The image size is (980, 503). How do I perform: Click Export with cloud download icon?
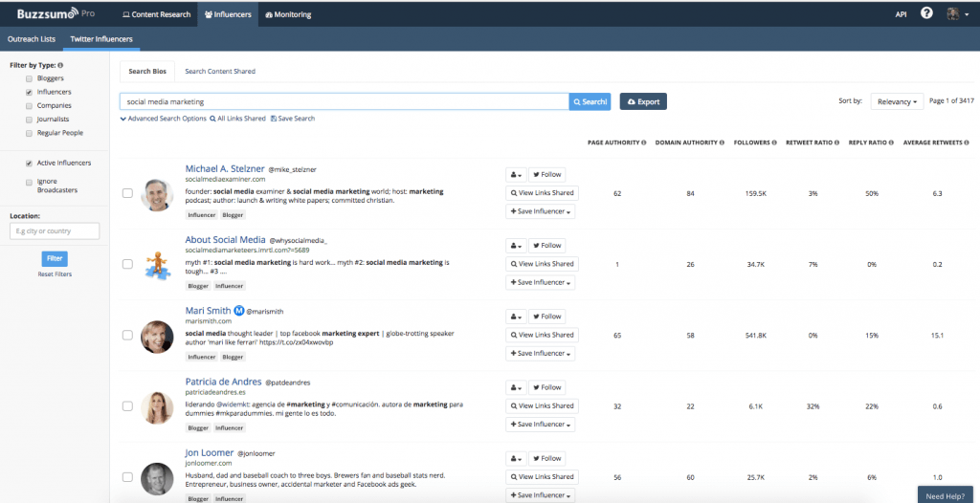pos(643,101)
